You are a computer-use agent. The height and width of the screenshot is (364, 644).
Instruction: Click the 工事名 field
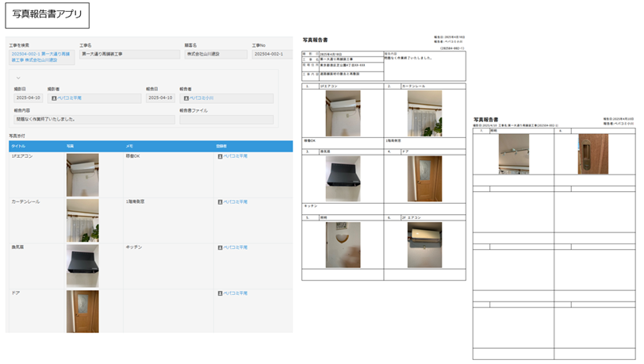click(128, 55)
